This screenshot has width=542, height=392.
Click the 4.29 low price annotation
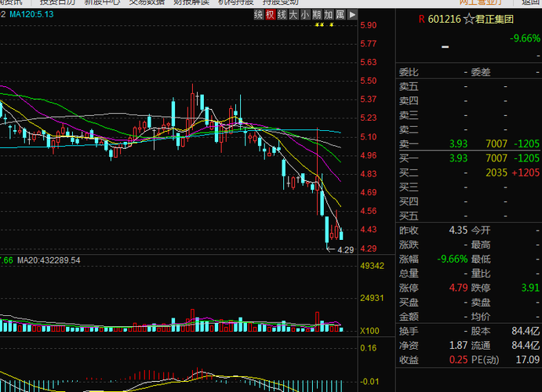(x=346, y=250)
